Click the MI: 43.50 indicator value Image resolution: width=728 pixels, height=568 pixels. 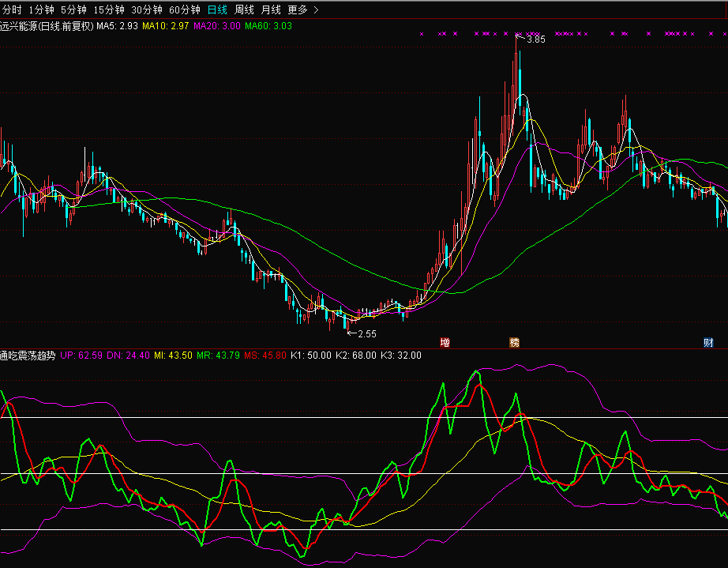(x=173, y=355)
